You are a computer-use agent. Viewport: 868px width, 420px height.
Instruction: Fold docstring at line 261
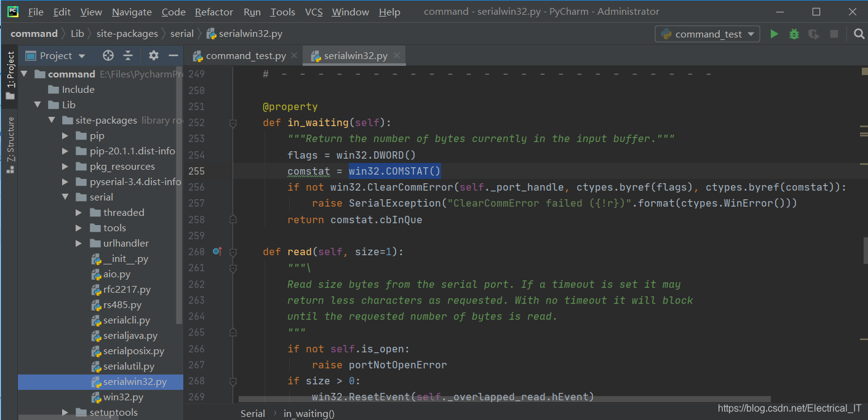tap(233, 268)
